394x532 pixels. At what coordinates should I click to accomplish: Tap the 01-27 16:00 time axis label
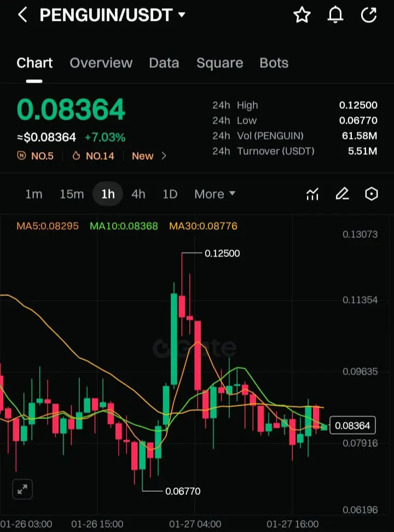pos(292,524)
